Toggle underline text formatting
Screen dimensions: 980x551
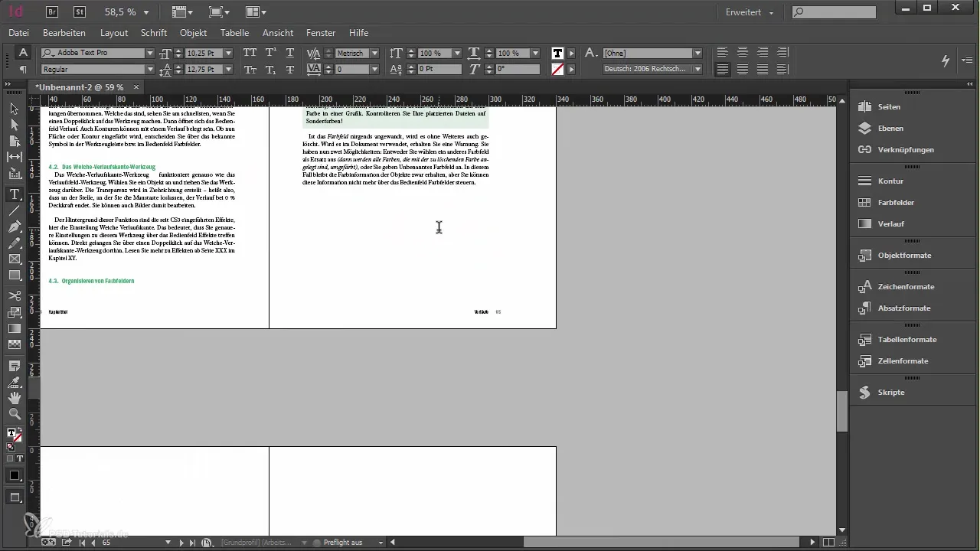coord(289,53)
